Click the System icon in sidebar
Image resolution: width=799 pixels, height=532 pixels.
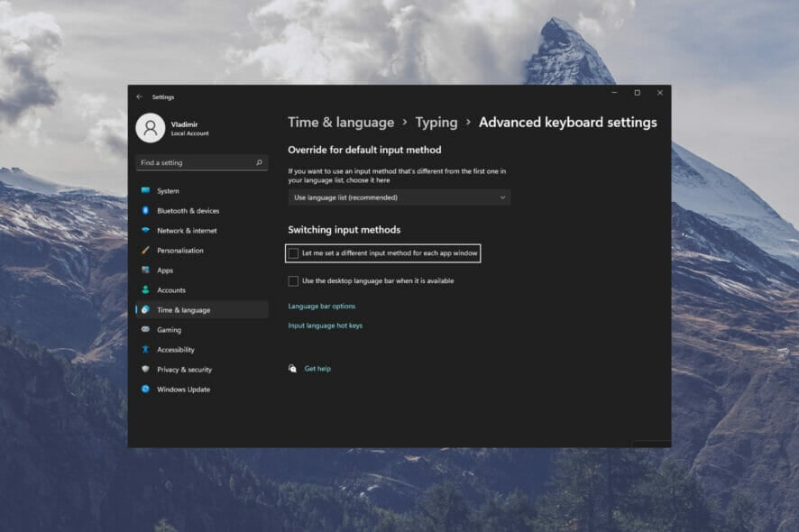tap(145, 191)
